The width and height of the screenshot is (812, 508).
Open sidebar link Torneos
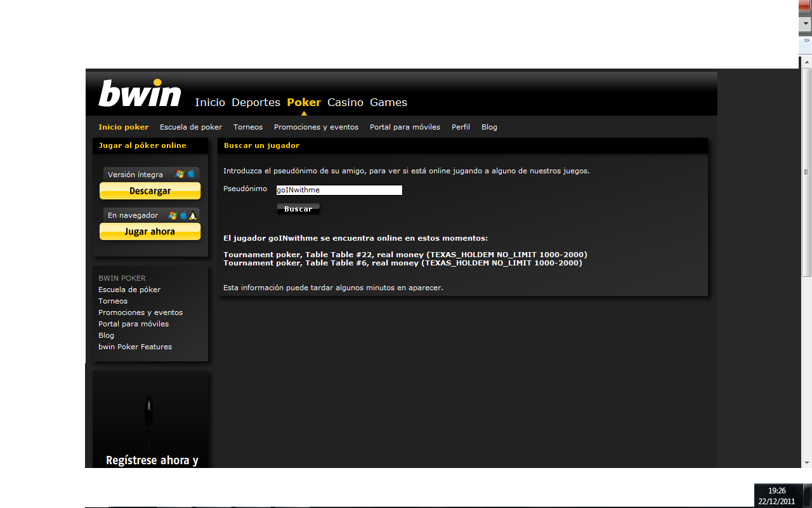point(113,301)
